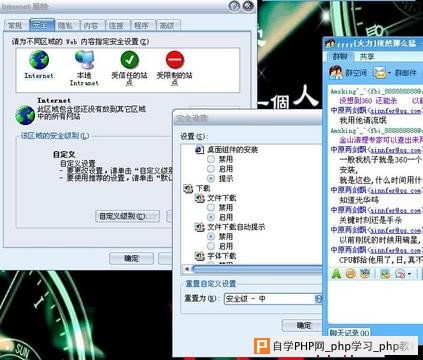The image size is (423, 360).
Task: Select the Internet zone globe icon
Action: [x=39, y=60]
